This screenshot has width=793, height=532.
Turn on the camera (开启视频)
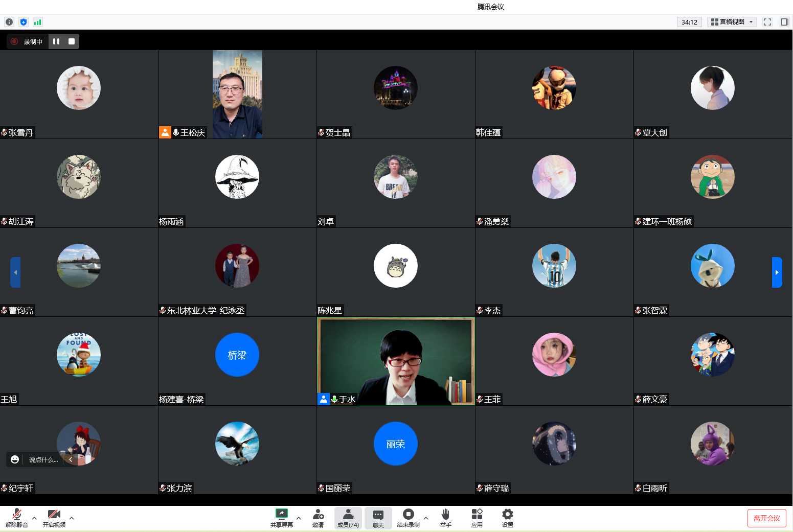tap(54, 518)
